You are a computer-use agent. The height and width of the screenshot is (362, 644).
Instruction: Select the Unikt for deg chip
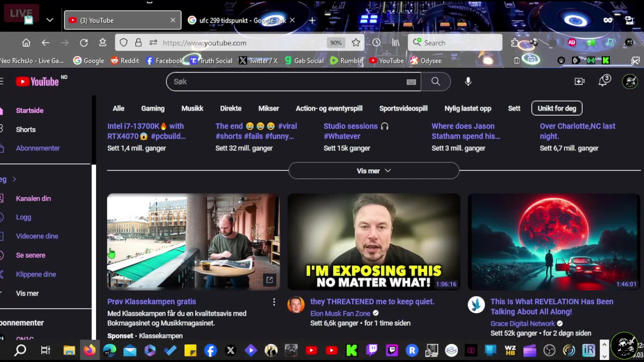[x=557, y=108]
